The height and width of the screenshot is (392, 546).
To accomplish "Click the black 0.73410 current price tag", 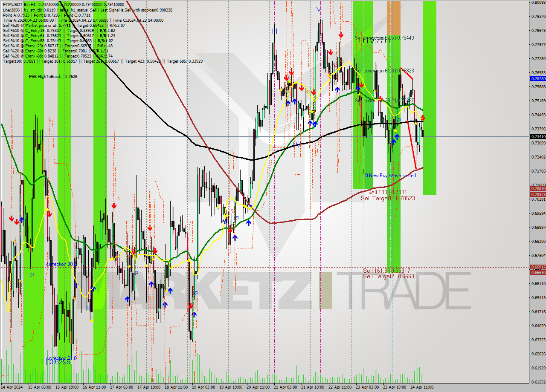I will point(537,136).
